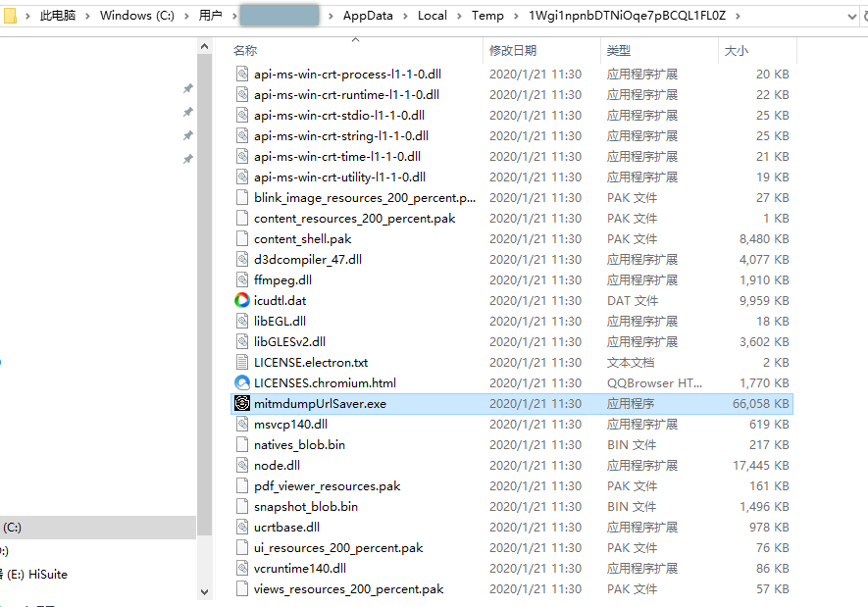Viewport: 868px width, 607px height.
Task: Click the content_shell.pak file icon
Action: click(x=242, y=239)
